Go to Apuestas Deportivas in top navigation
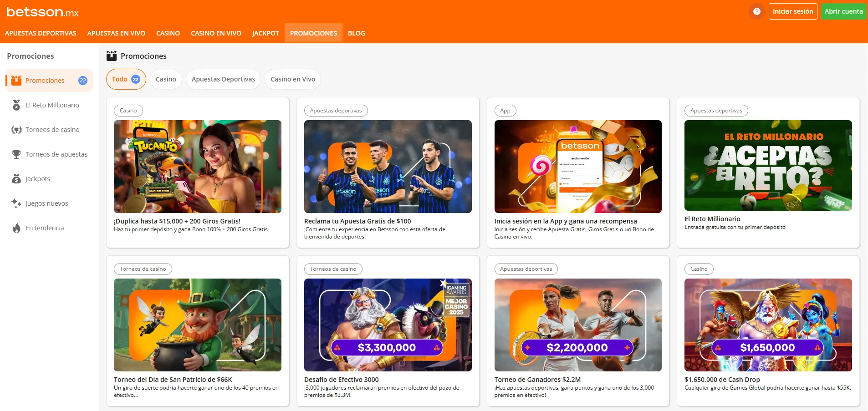The height and width of the screenshot is (411, 868). (x=41, y=33)
